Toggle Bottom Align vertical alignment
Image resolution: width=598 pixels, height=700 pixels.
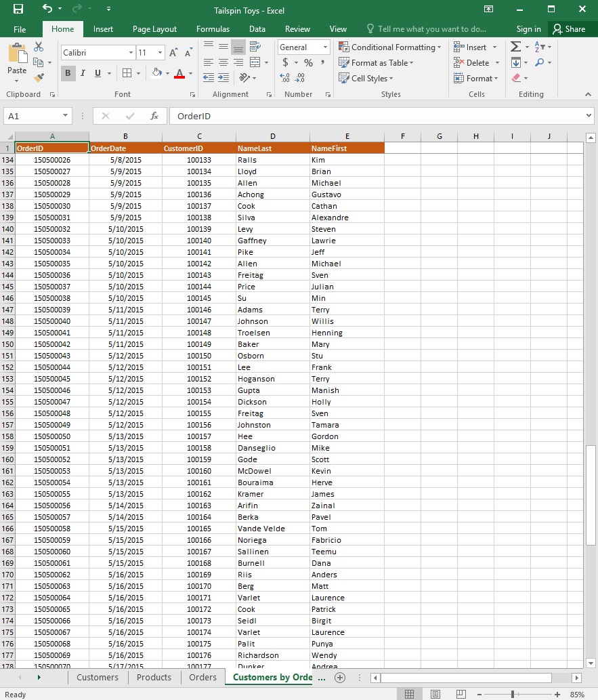[x=239, y=47]
